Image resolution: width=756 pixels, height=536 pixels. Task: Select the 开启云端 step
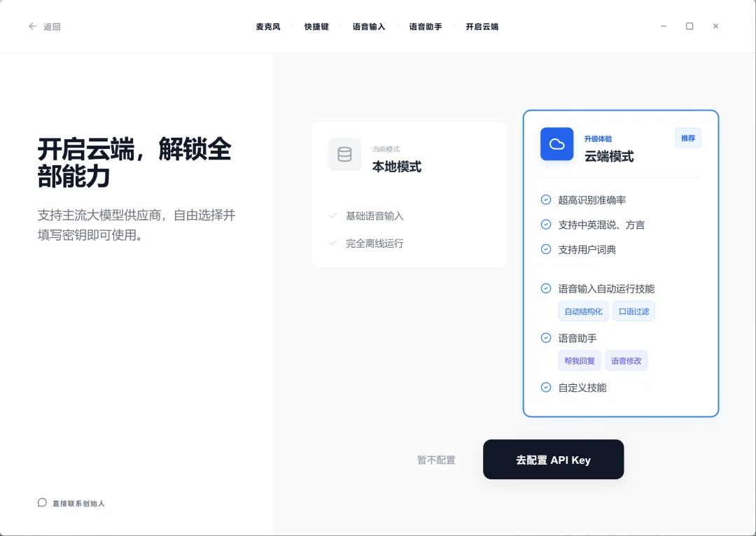[482, 27]
